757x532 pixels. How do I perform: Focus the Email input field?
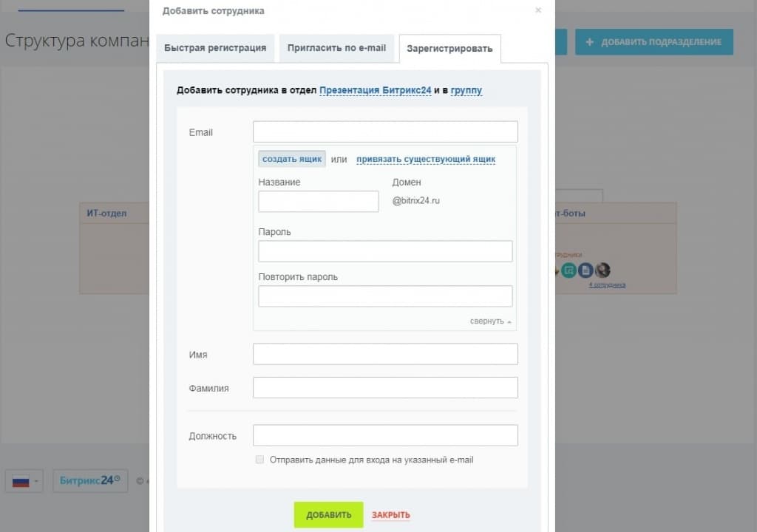(x=385, y=132)
